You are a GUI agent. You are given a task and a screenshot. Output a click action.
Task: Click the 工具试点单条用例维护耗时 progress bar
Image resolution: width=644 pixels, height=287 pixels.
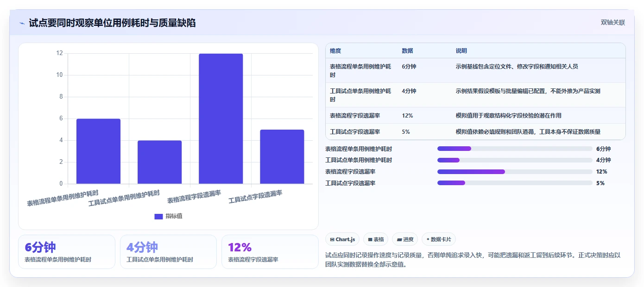pyautogui.click(x=515, y=160)
